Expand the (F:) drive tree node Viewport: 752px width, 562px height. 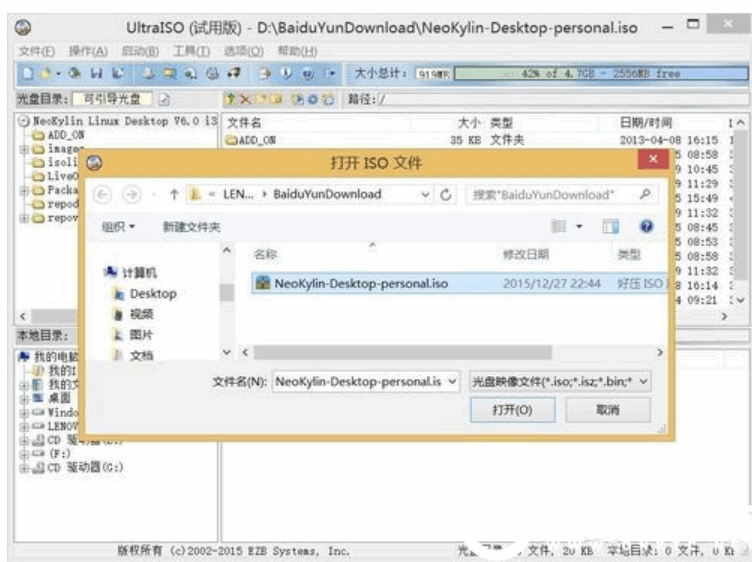(23, 454)
